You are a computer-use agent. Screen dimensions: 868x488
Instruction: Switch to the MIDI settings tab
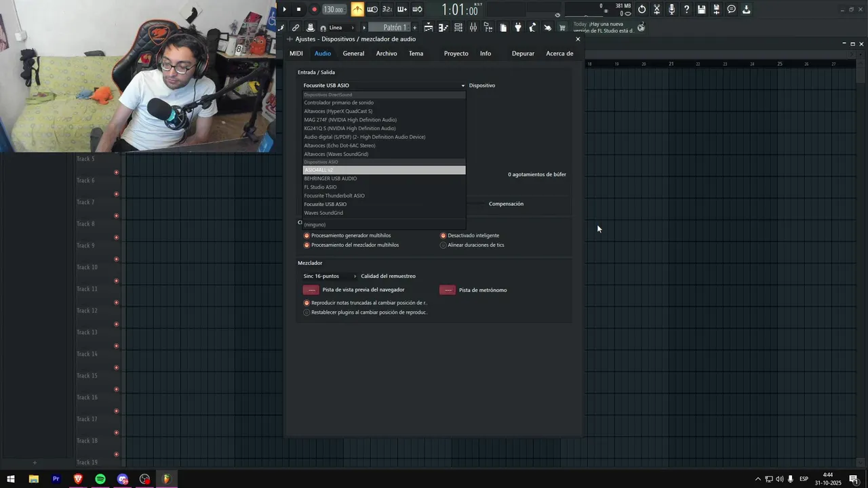296,54
